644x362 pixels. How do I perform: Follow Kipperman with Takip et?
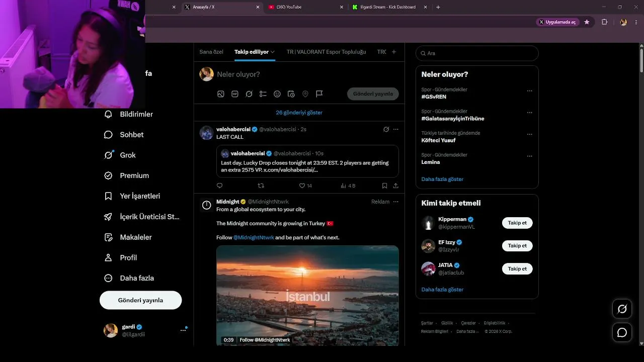click(517, 223)
